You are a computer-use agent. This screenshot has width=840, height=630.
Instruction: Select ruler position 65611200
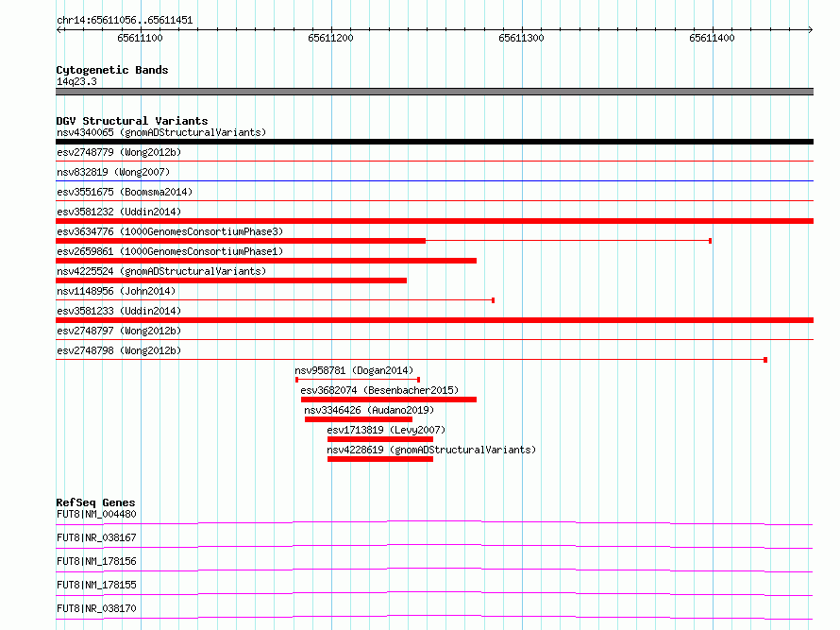click(x=330, y=38)
